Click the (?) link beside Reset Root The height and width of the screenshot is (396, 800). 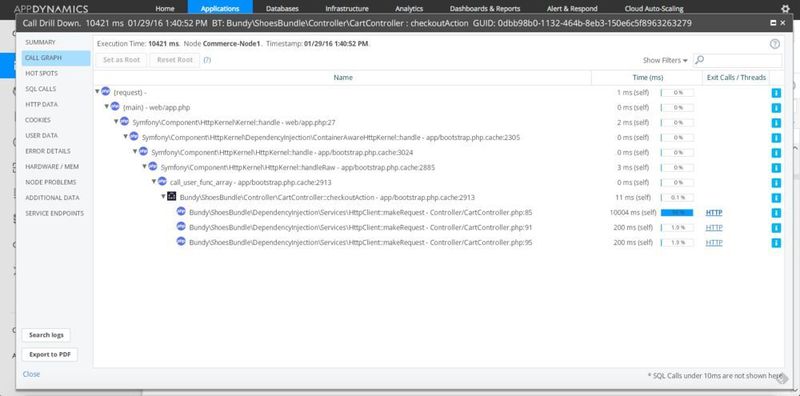click(207, 60)
